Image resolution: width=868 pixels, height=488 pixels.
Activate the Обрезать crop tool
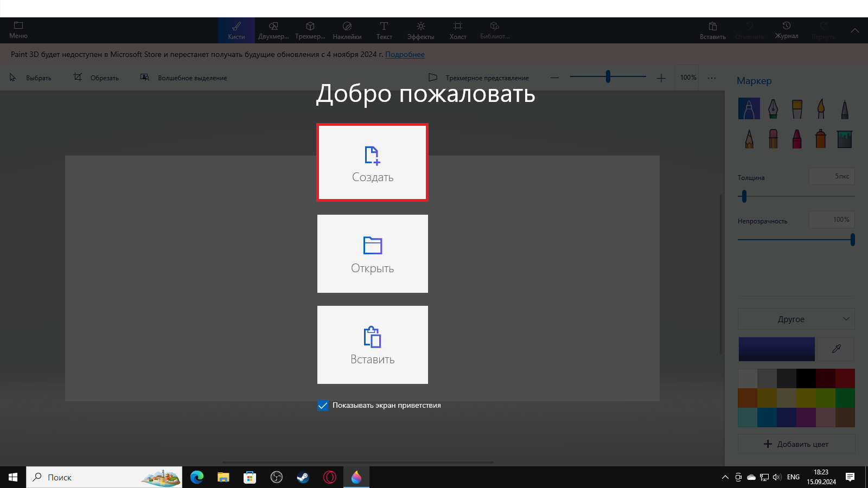[96, 78]
